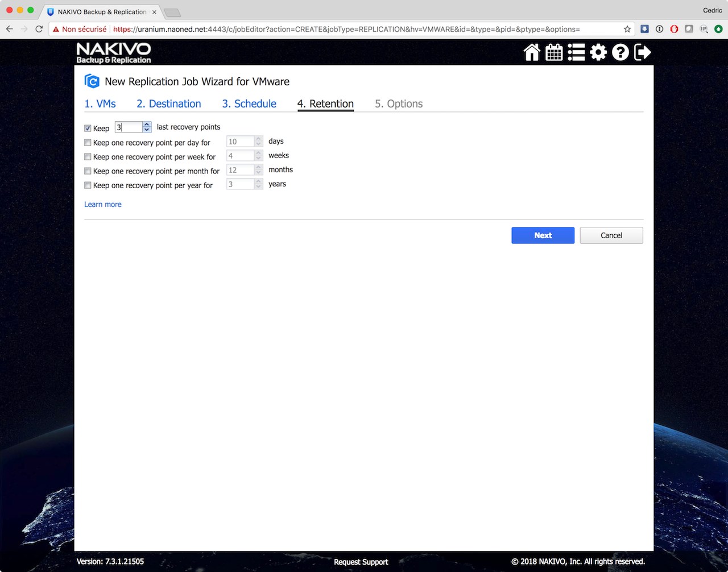Focus the last recovery points number field
Screen dimensions: 728x572
tap(129, 127)
